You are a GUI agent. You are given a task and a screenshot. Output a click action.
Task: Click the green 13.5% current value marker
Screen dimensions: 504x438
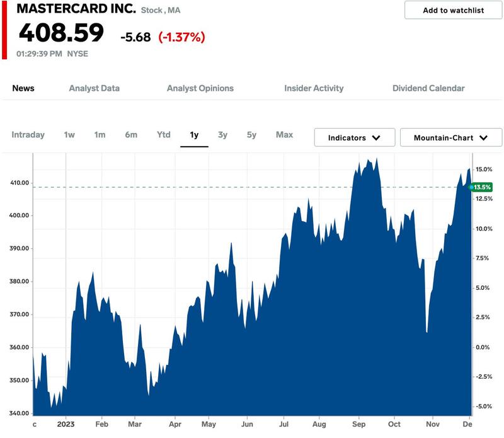pos(481,187)
